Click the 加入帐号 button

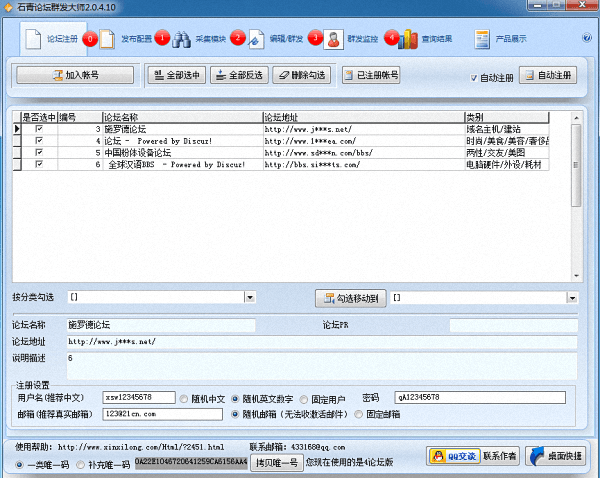(74, 75)
